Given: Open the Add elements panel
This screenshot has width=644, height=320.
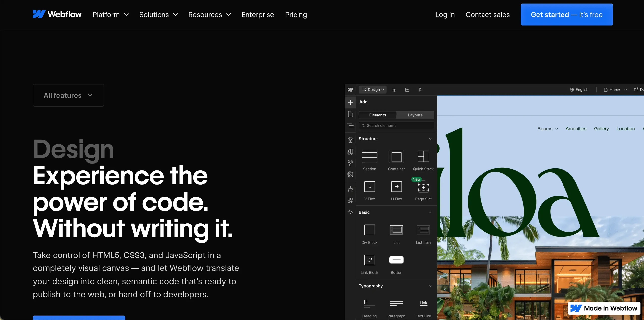Looking at the screenshot, I should [350, 102].
